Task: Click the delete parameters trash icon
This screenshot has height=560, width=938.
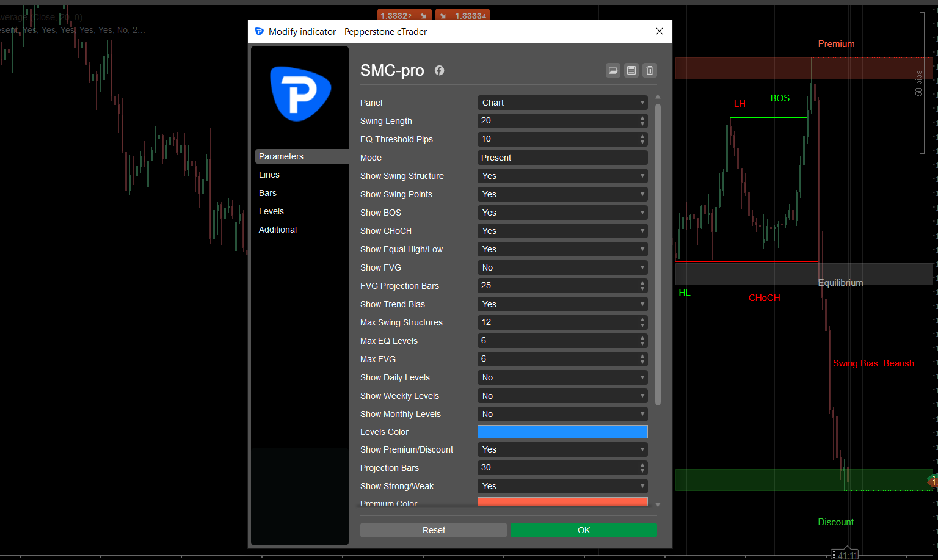Action: (x=650, y=70)
